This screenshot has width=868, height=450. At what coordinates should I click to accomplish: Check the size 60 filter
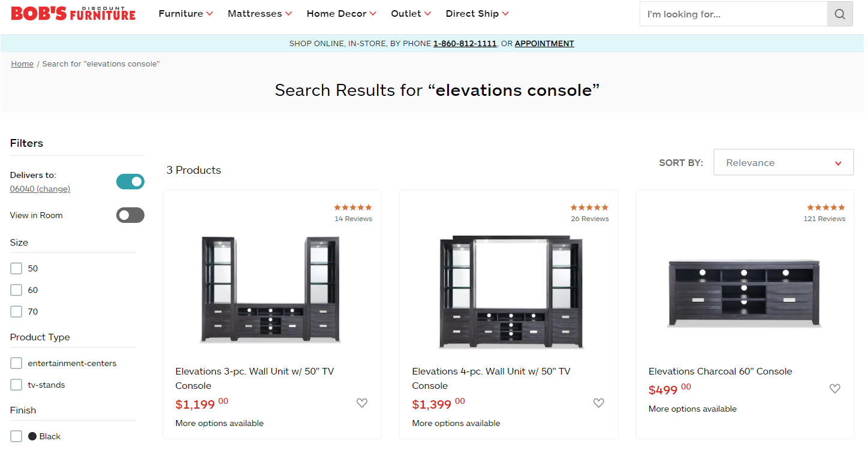16,290
